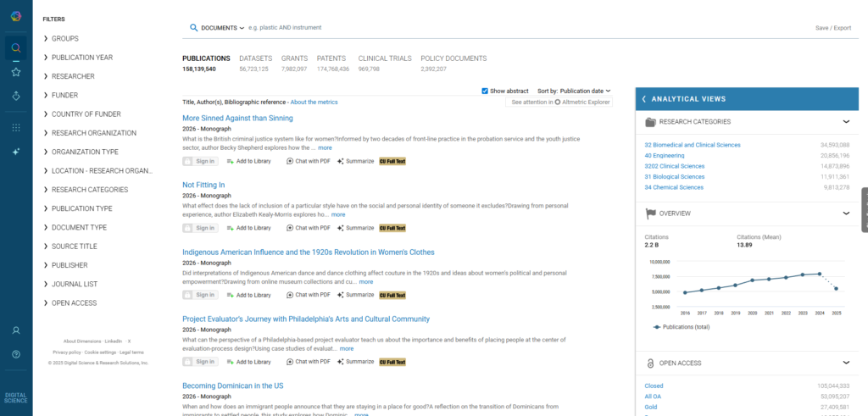The width and height of the screenshot is (868, 416).
Task: Collapse the Research Categories analytical section
Action: (845, 122)
